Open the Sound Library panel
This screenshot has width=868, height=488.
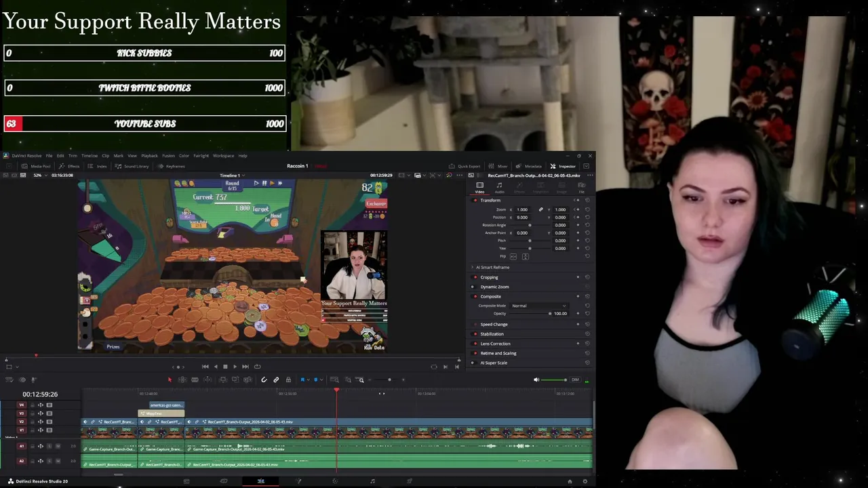132,166
